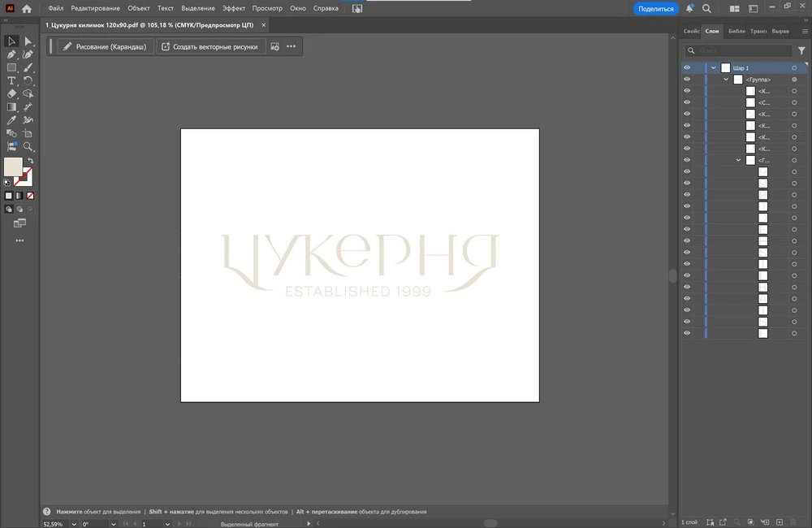Select the Direct Selection tool
812x528 pixels.
[x=28, y=41]
